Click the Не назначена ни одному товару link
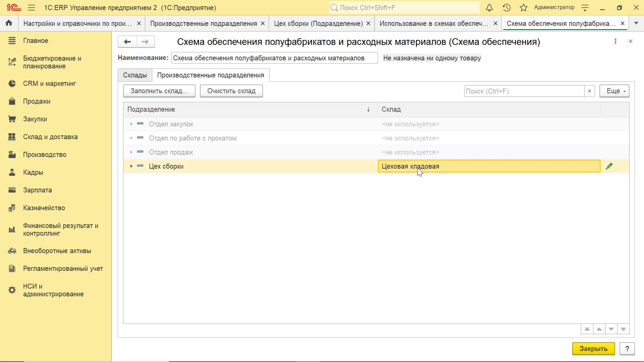 [432, 58]
